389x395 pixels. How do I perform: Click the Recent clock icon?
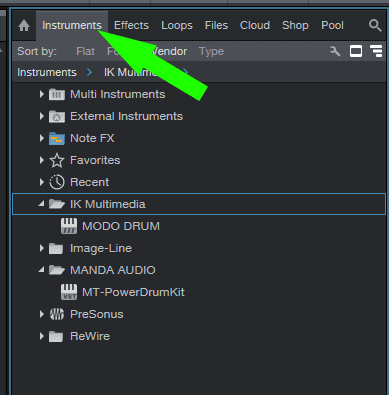57,182
